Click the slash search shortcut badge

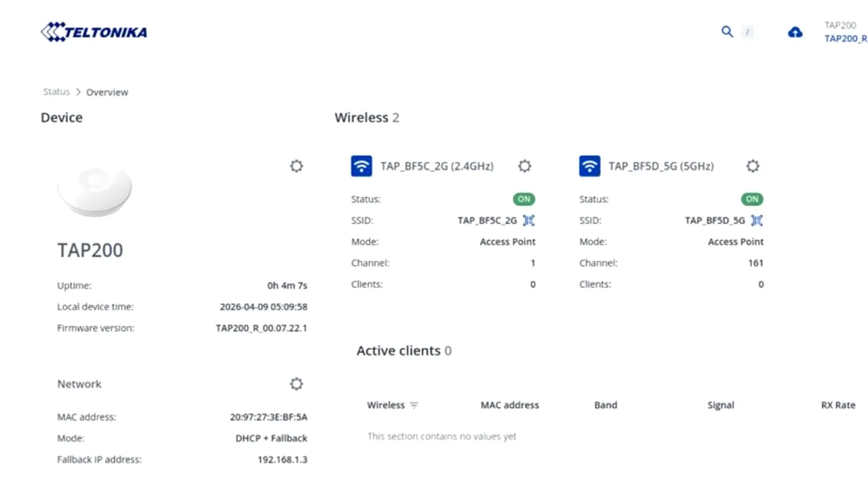click(x=747, y=32)
